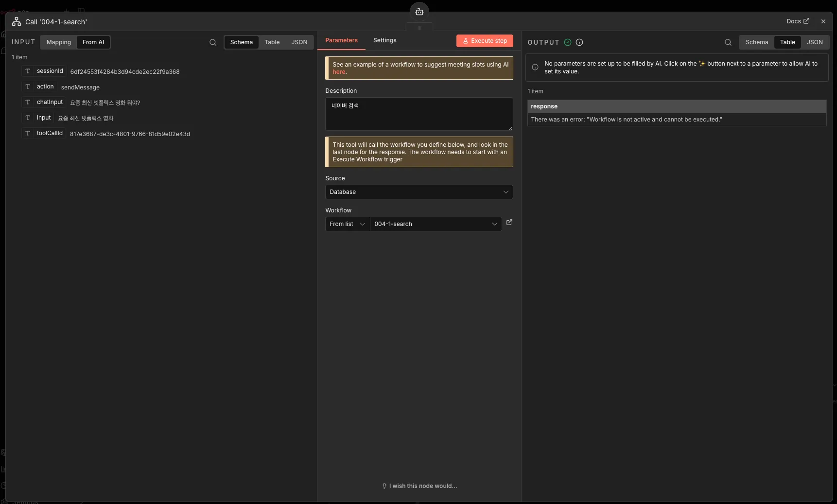The height and width of the screenshot is (504, 837).
Task: Select Schema view in the OUTPUT panel
Action: pos(757,42)
